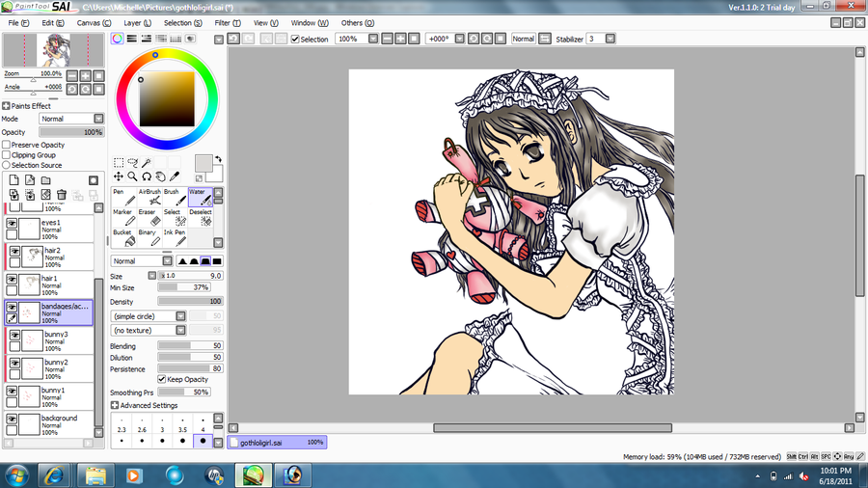This screenshot has width=868, height=488.
Task: Choose the Deselect pen tool
Action: [201, 217]
